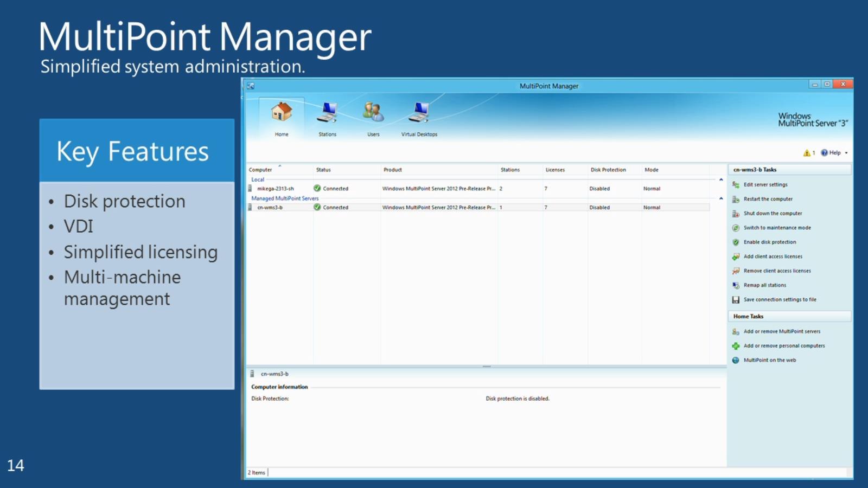Viewport: 868px width, 488px height.
Task: Click the Enable disk protection shield icon
Action: tap(736, 242)
